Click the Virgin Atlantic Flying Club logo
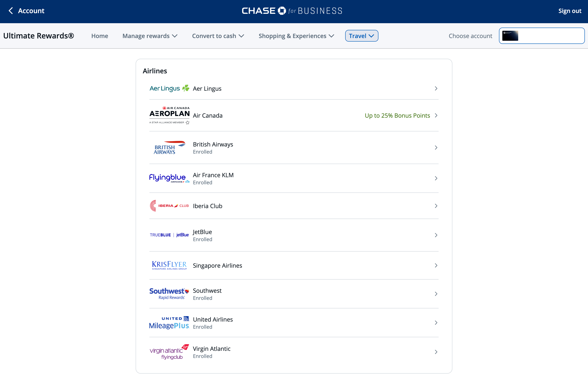 [169, 352]
